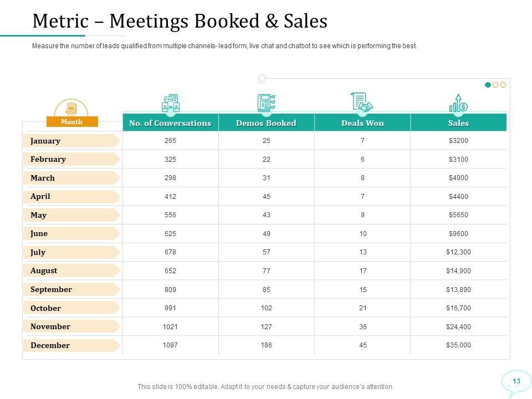Click the December sales value $35,000

coord(458,345)
